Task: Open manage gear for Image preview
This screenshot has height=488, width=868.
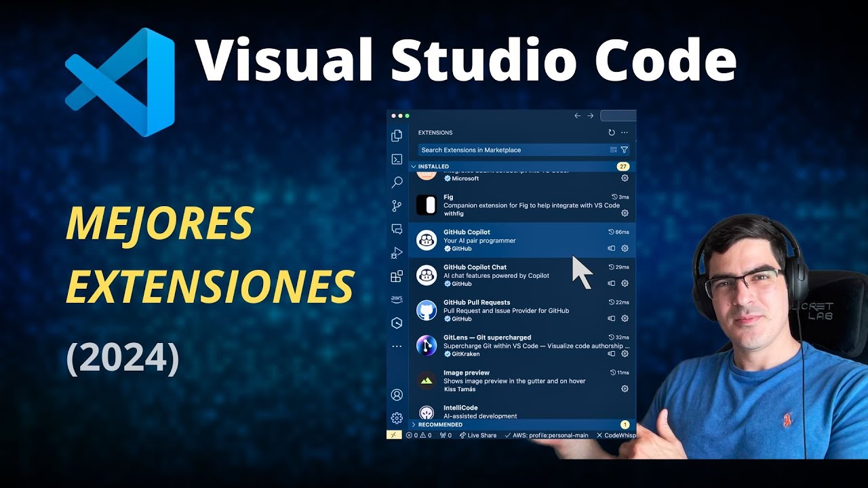Action: pyautogui.click(x=625, y=389)
